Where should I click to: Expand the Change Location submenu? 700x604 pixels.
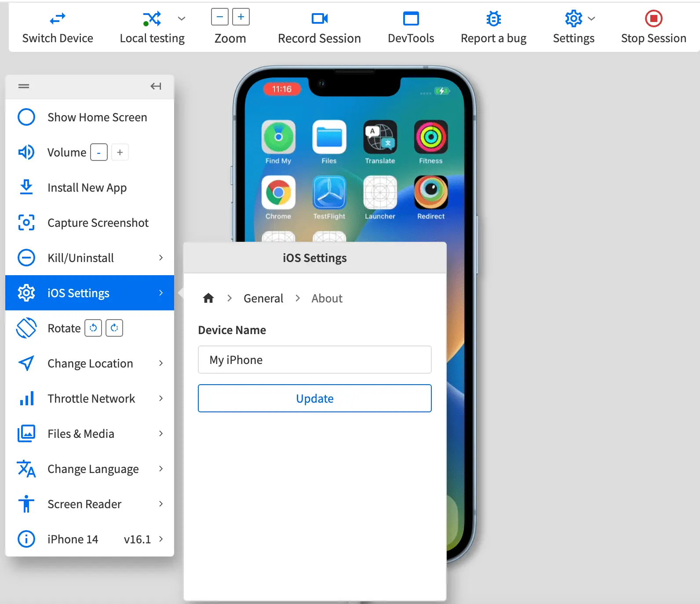coord(160,364)
